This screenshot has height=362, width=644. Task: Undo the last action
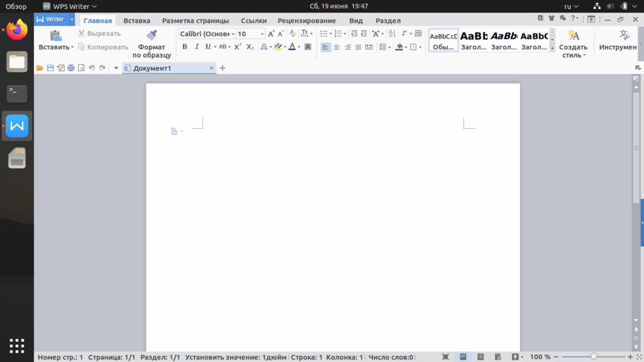92,68
